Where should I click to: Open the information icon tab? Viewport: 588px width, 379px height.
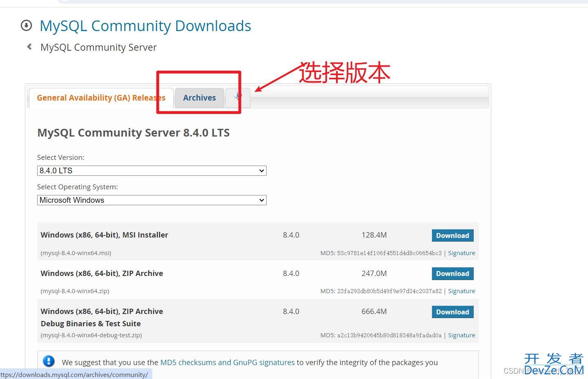pos(238,98)
